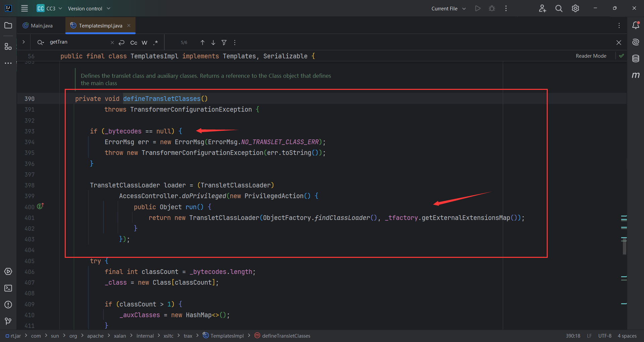Go to next search occurrence
The height and width of the screenshot is (342, 644).
click(213, 43)
